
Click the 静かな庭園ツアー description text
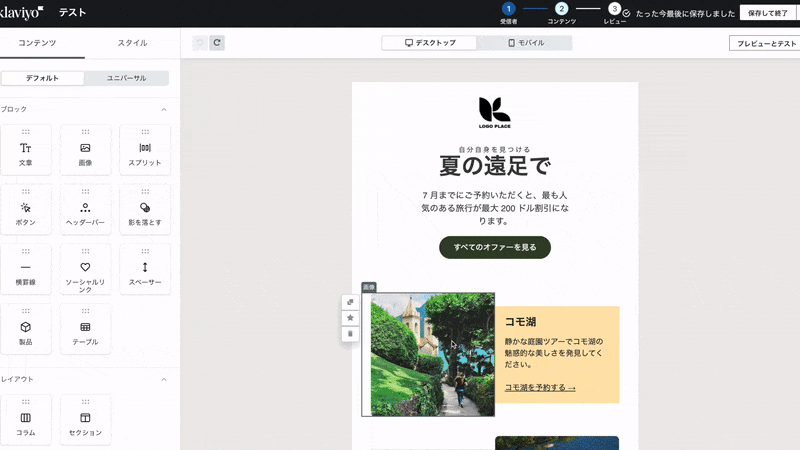point(554,353)
